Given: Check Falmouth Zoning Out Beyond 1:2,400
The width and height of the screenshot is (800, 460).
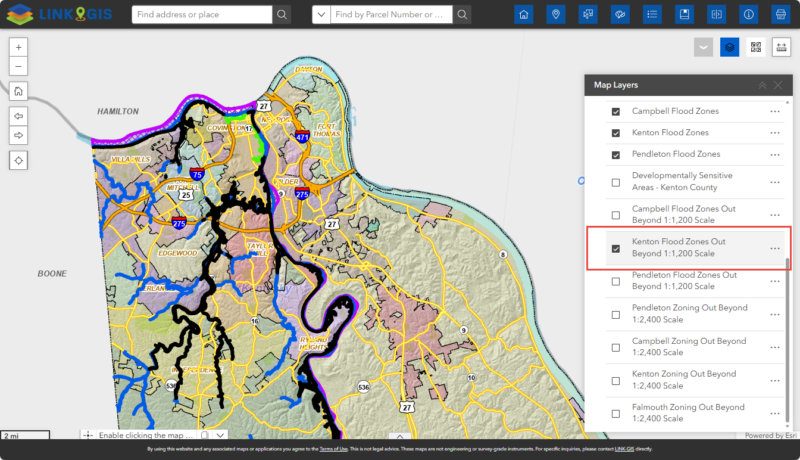Looking at the screenshot, I should [616, 414].
